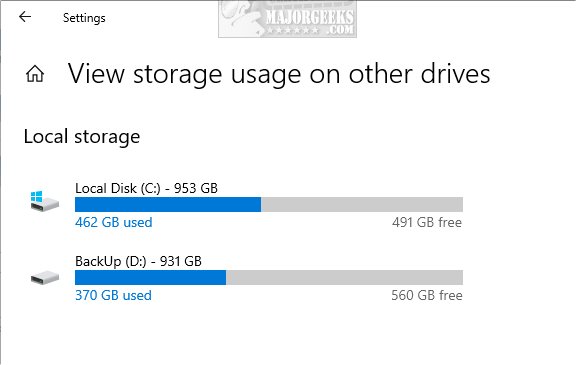Viewport: 576px width, 365px height.
Task: Click the Settings title text
Action: click(84, 18)
